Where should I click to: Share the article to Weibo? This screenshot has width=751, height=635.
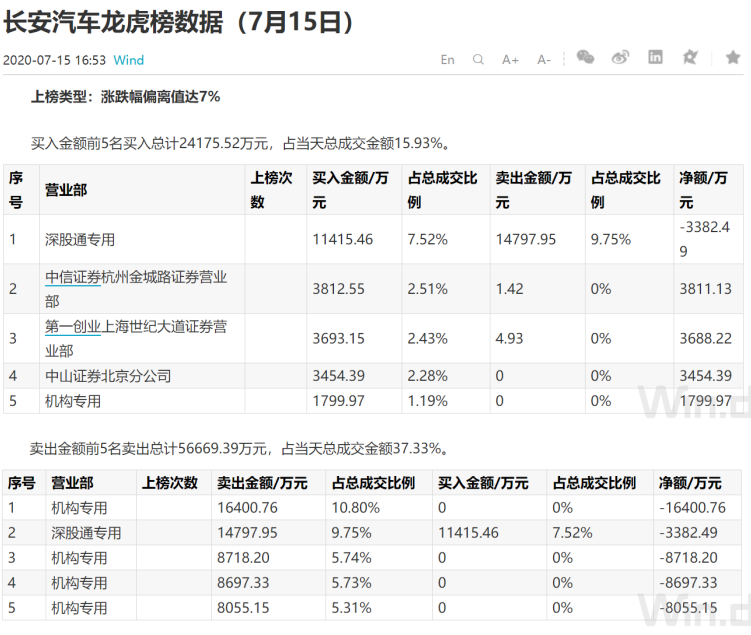(620, 58)
